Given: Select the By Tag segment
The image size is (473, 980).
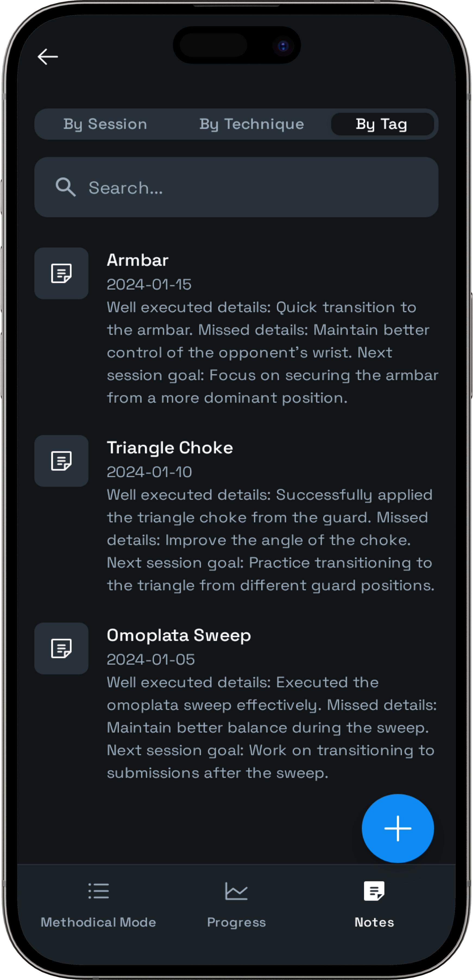Looking at the screenshot, I should pos(382,124).
